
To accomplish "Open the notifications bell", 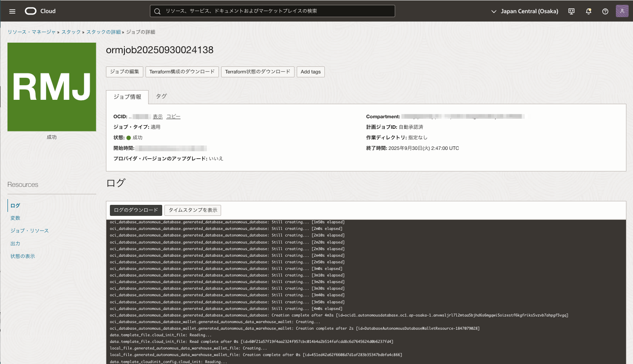I will tap(589, 11).
